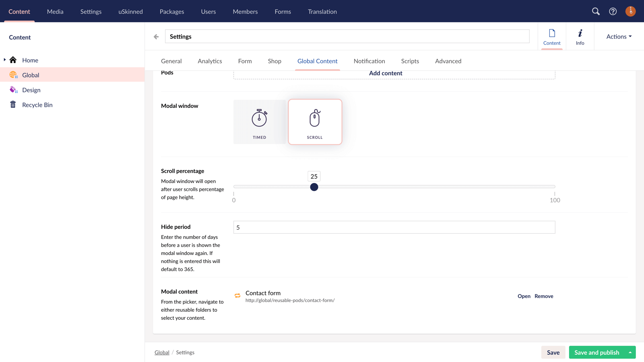Expand Save and publish options arrow
The width and height of the screenshot is (644, 362).
(630, 352)
